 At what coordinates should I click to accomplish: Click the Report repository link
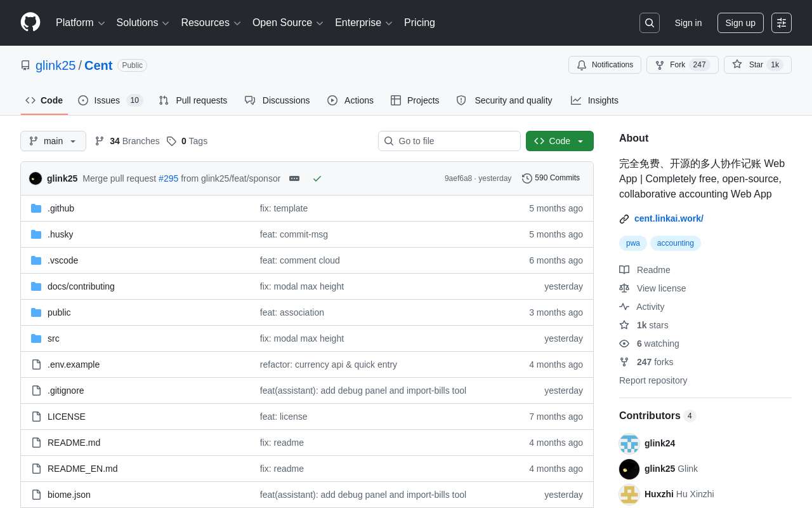click(653, 380)
